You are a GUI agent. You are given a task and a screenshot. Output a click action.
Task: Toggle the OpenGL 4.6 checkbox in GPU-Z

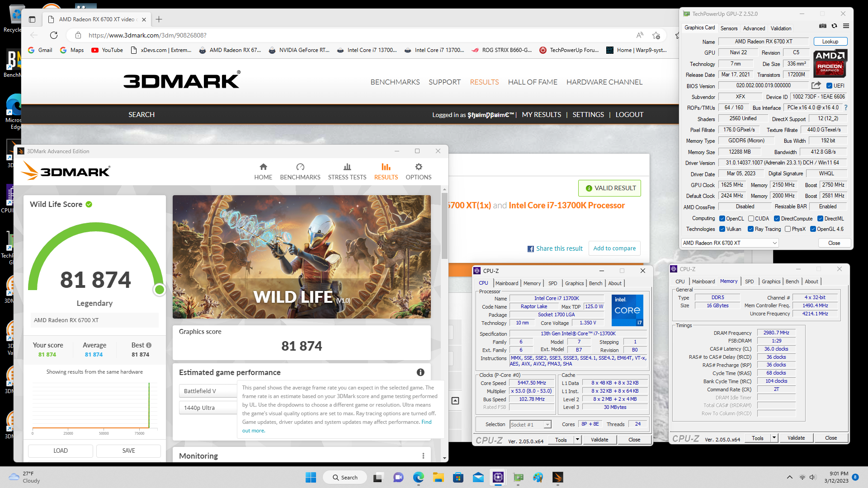[813, 229]
